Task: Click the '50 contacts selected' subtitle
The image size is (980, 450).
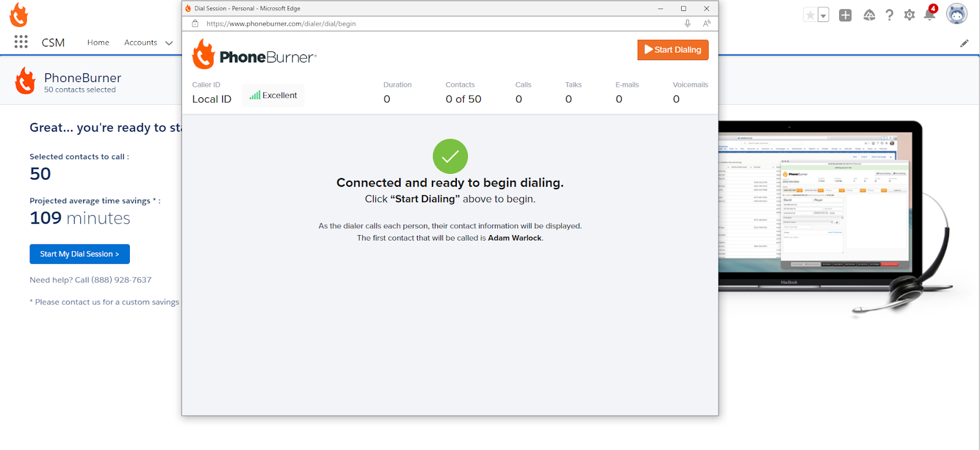Action: coord(80,90)
